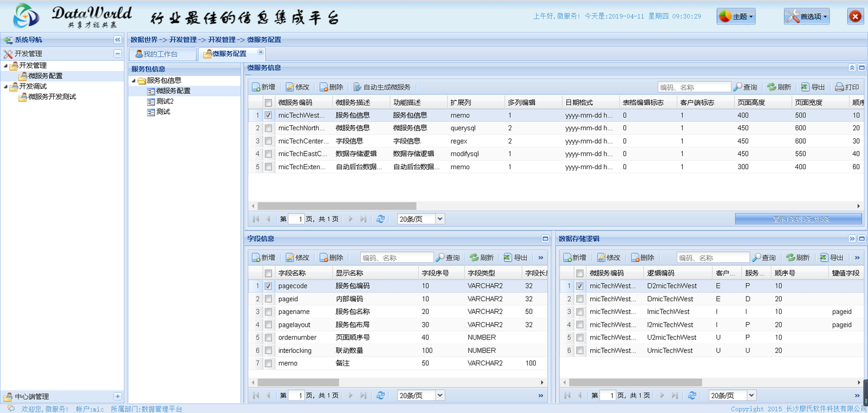868x413 pixels.
Task: Click 新增 in 微服务信息 toolbar
Action: click(263, 87)
